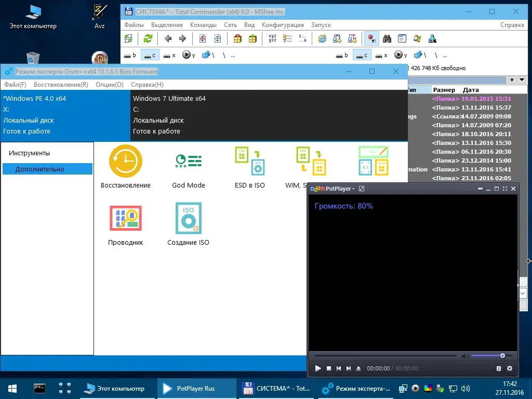Select drive b in left drive bar
Image resolution: width=532 pixels, height=399 pixels.
(x=130, y=55)
